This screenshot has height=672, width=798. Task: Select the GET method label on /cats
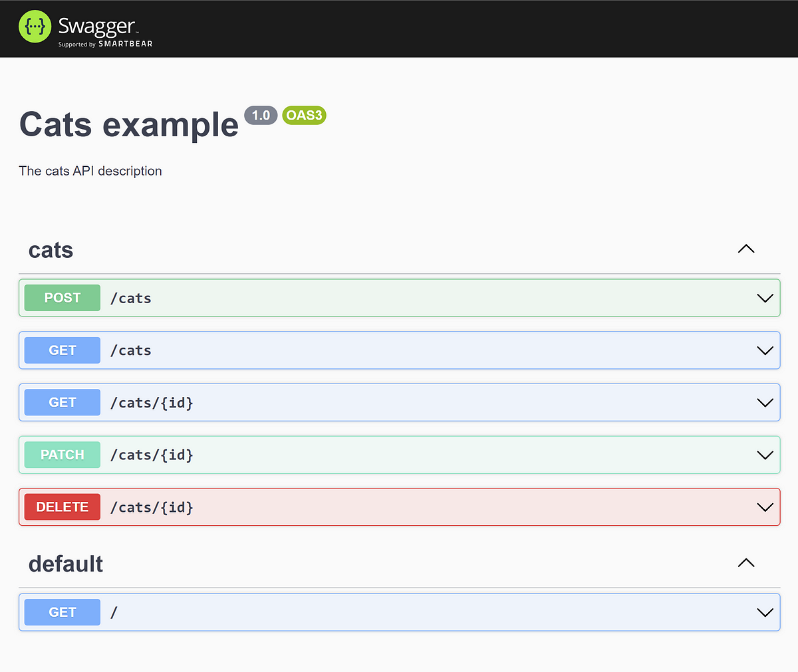pos(62,350)
